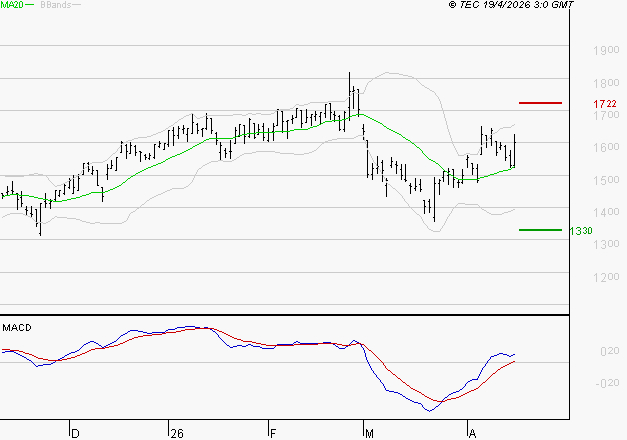Click the green support line marker
627x440 pixels.
(540, 230)
